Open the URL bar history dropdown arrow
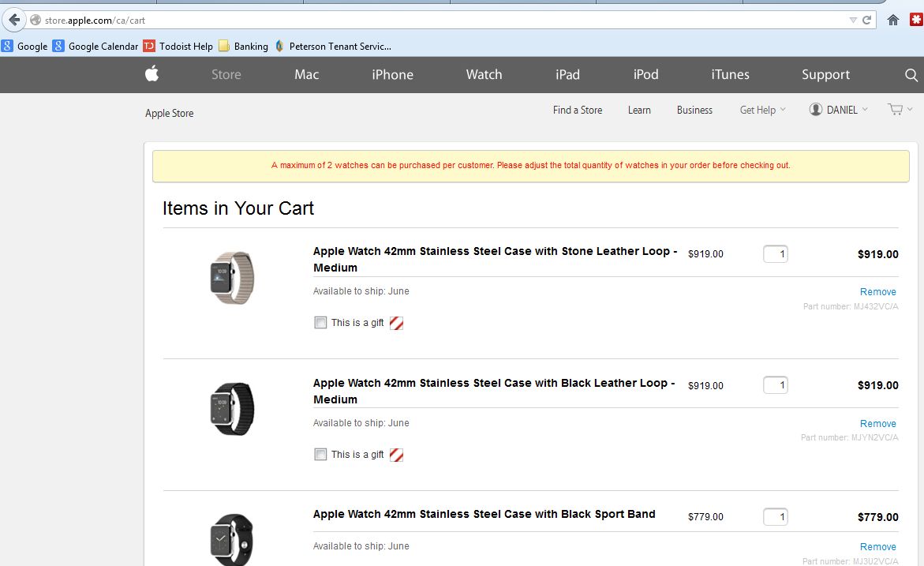 (x=853, y=20)
